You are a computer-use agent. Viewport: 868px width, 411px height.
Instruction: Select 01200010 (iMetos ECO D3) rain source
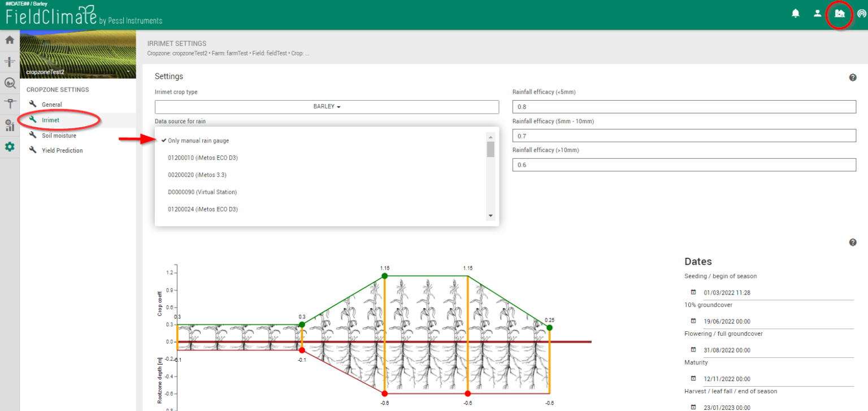tap(202, 158)
